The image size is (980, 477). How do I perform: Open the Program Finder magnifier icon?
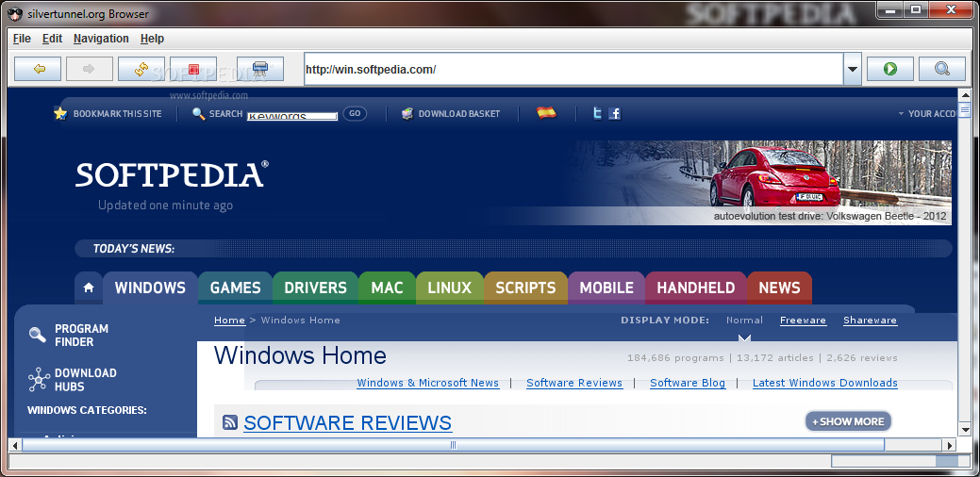(38, 336)
